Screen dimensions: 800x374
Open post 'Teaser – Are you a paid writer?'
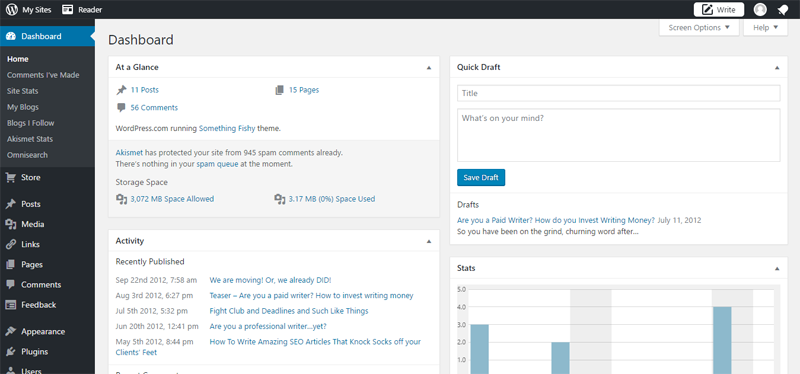311,295
